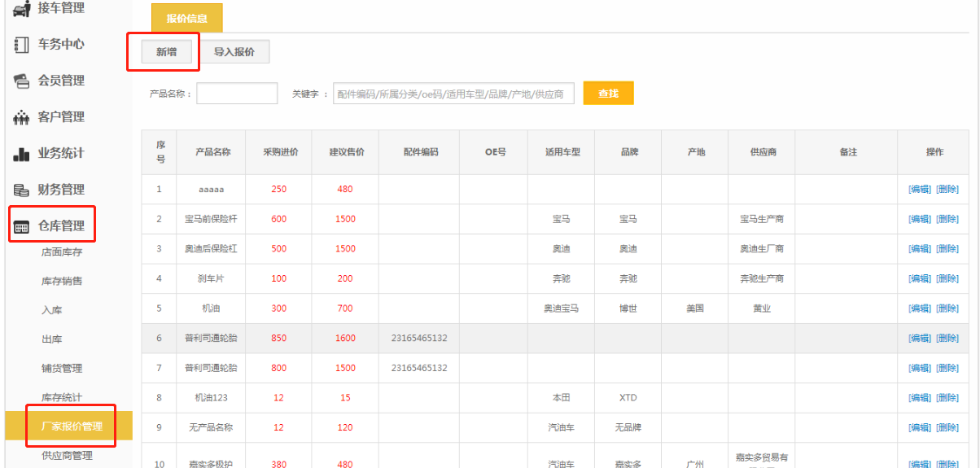Click the 客户管理 people icon

[22, 117]
